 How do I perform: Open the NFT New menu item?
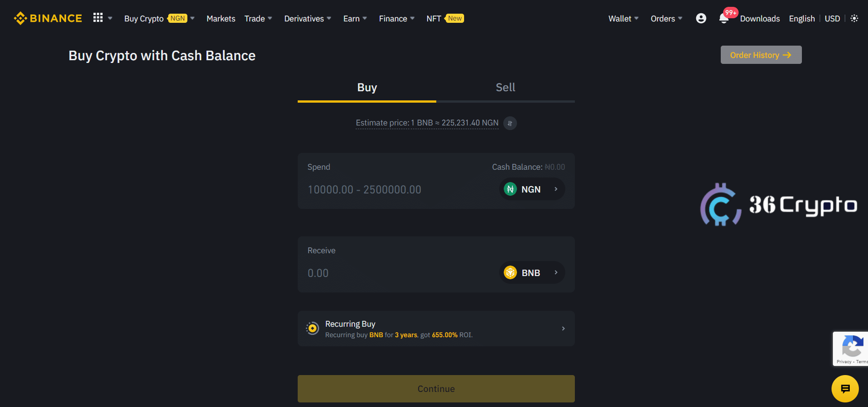[445, 19]
